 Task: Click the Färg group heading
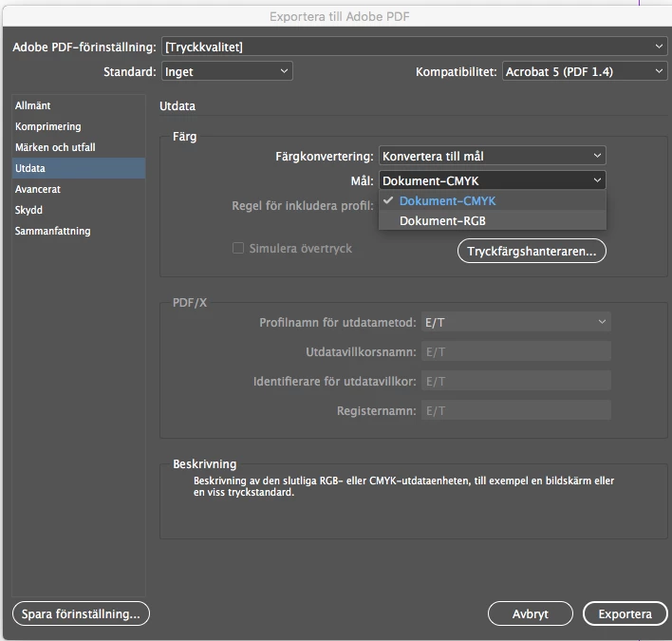click(184, 137)
